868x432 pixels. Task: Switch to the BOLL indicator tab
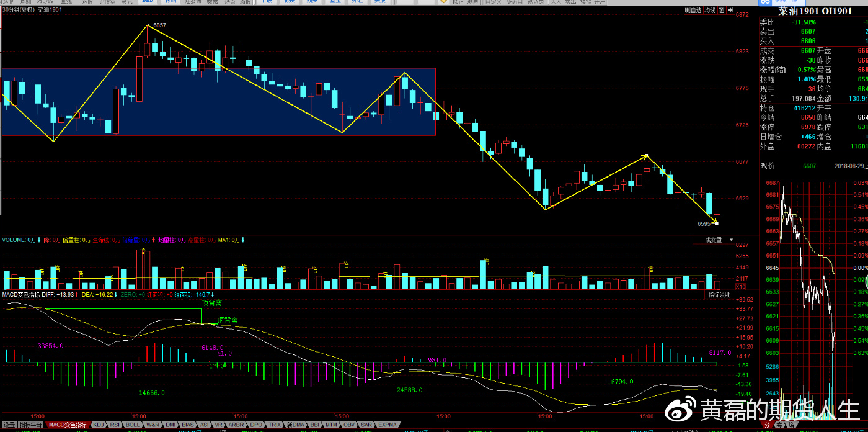(134, 425)
